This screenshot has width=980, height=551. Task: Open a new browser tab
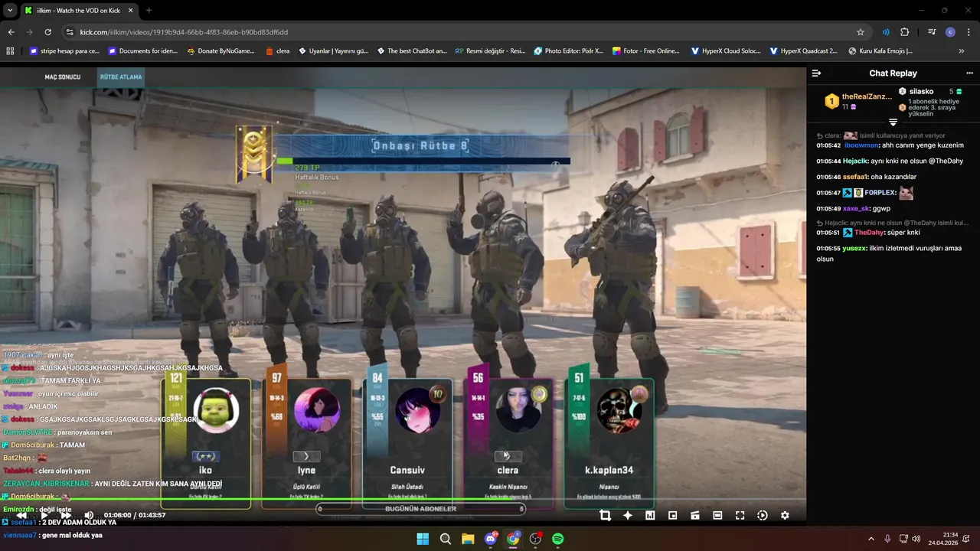pyautogui.click(x=149, y=10)
